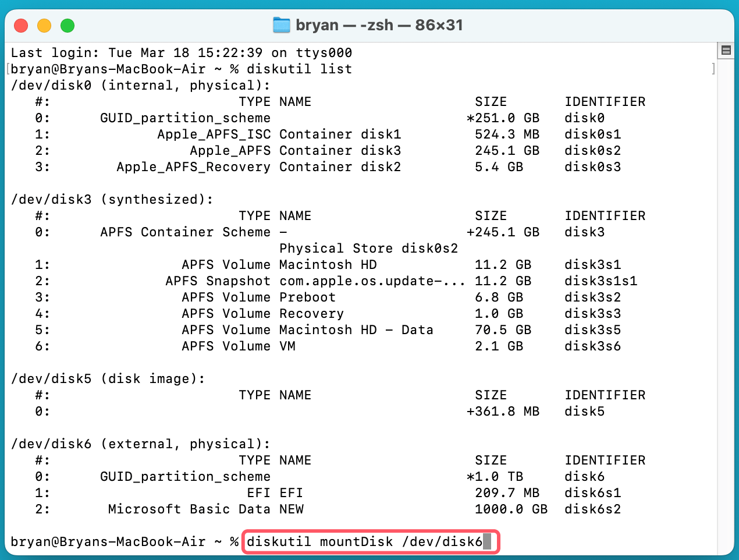This screenshot has width=739, height=560.
Task: Click the 'Last login' line at top
Action: point(181,53)
